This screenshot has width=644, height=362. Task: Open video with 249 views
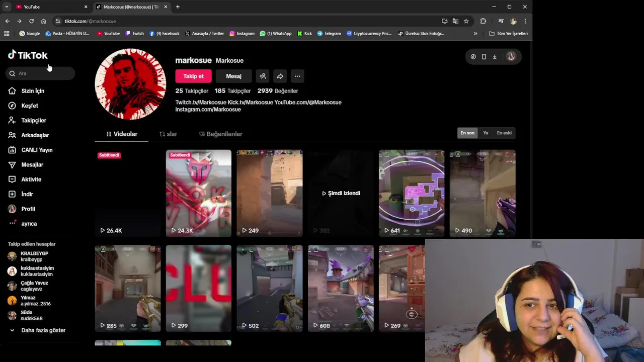pyautogui.click(x=270, y=193)
